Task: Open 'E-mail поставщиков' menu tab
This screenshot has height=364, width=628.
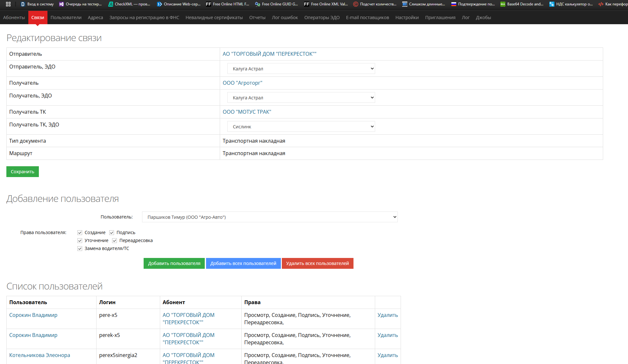Action: coord(368,18)
